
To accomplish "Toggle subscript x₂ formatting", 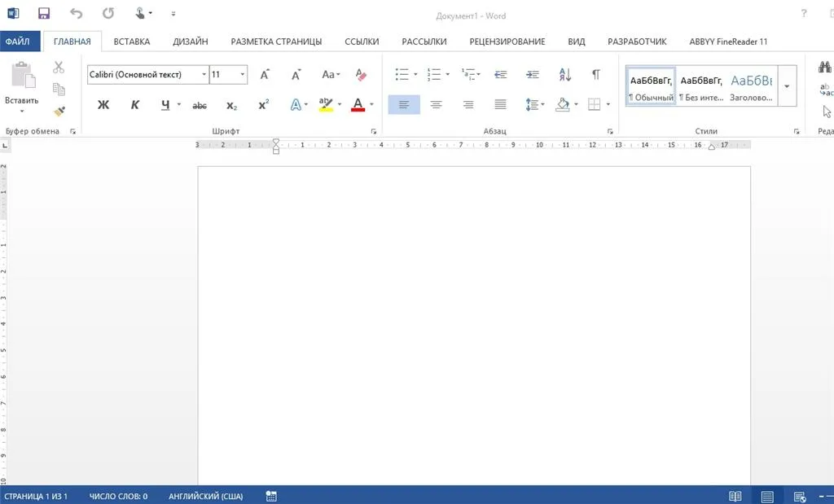I will pyautogui.click(x=231, y=106).
